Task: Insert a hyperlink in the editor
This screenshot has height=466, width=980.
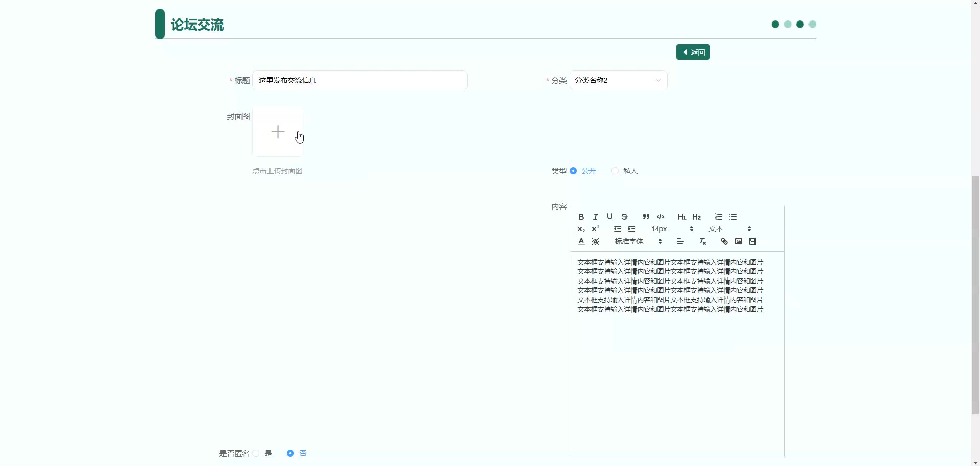Action: [x=724, y=241]
